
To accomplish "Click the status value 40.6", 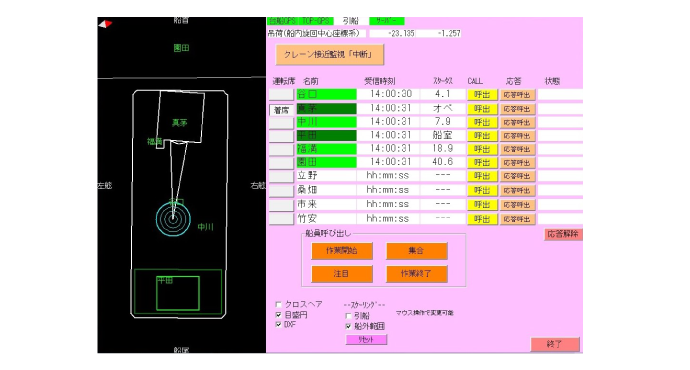I will (x=442, y=162).
